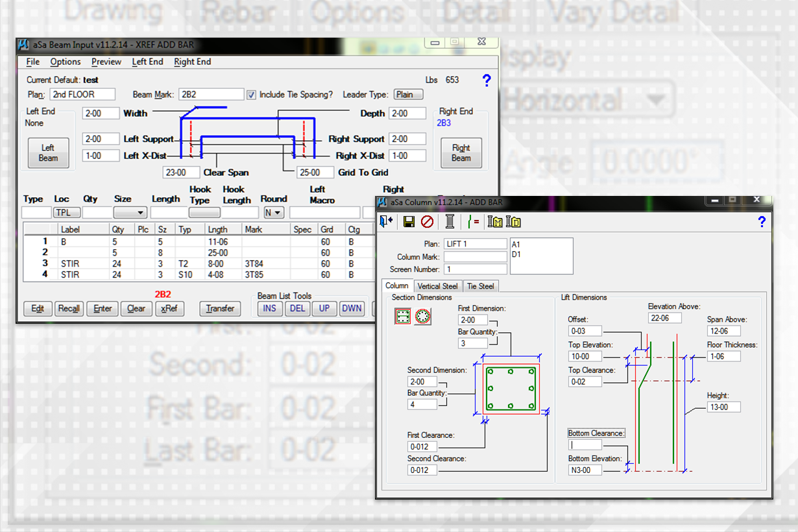Image resolution: width=798 pixels, height=532 pixels.
Task: Click the Clear Span field 23-00
Action: 181,173
